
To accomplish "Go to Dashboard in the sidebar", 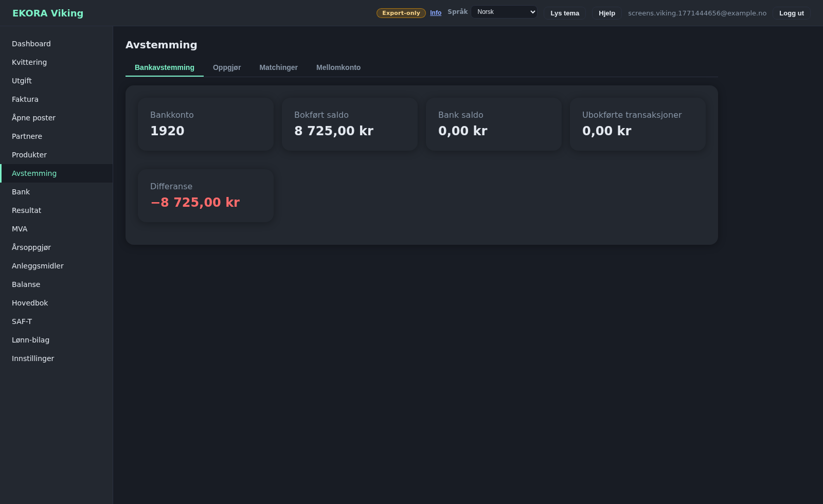I will pos(31,44).
